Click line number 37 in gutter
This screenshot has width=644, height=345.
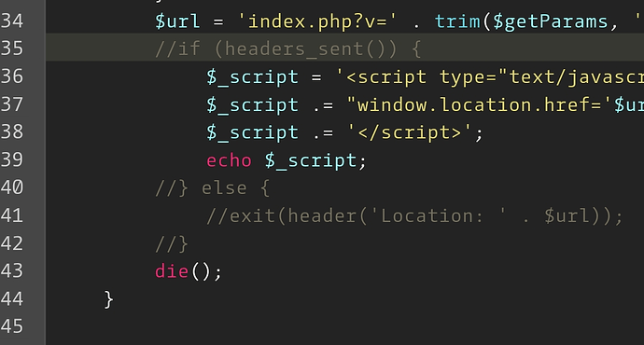pyautogui.click(x=12, y=103)
